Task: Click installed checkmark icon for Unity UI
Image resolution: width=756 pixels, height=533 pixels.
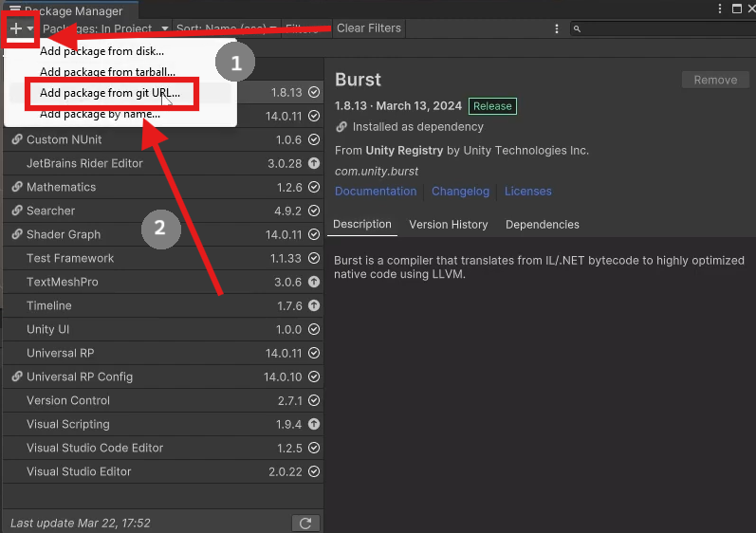Action: click(314, 329)
